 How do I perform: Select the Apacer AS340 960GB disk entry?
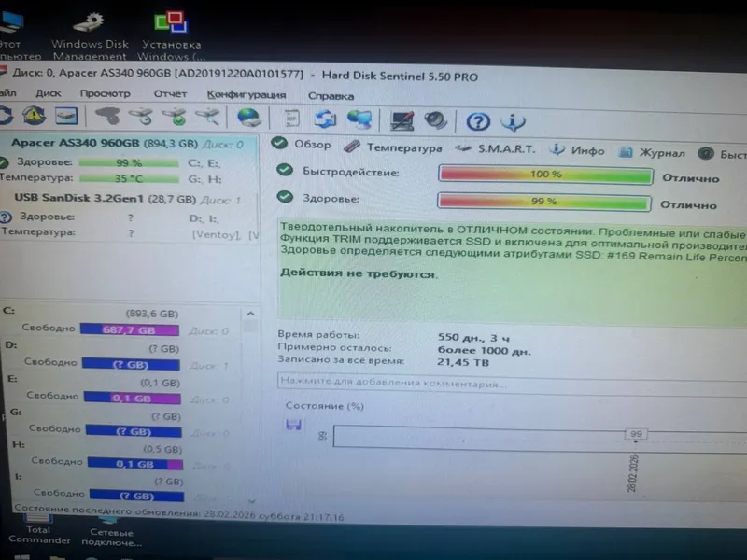pos(127,143)
